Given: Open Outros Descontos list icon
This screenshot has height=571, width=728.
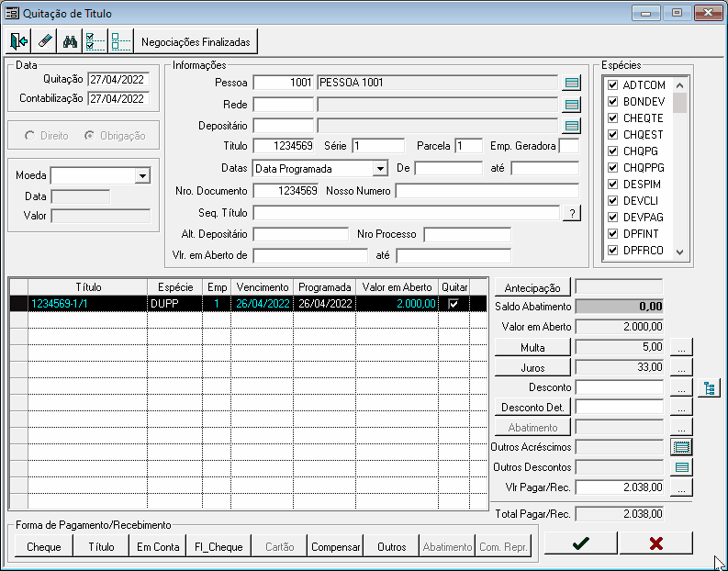Looking at the screenshot, I should click(681, 467).
